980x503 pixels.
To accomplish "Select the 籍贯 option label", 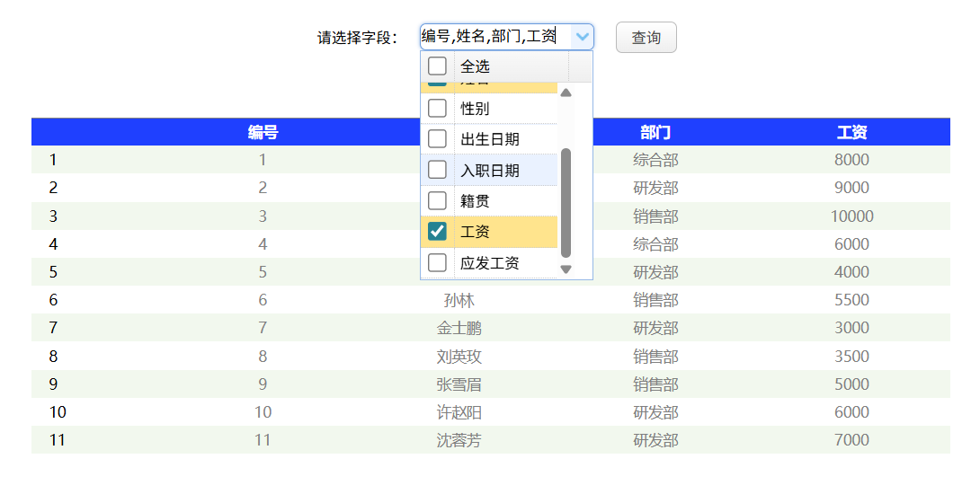I will tap(475, 200).
